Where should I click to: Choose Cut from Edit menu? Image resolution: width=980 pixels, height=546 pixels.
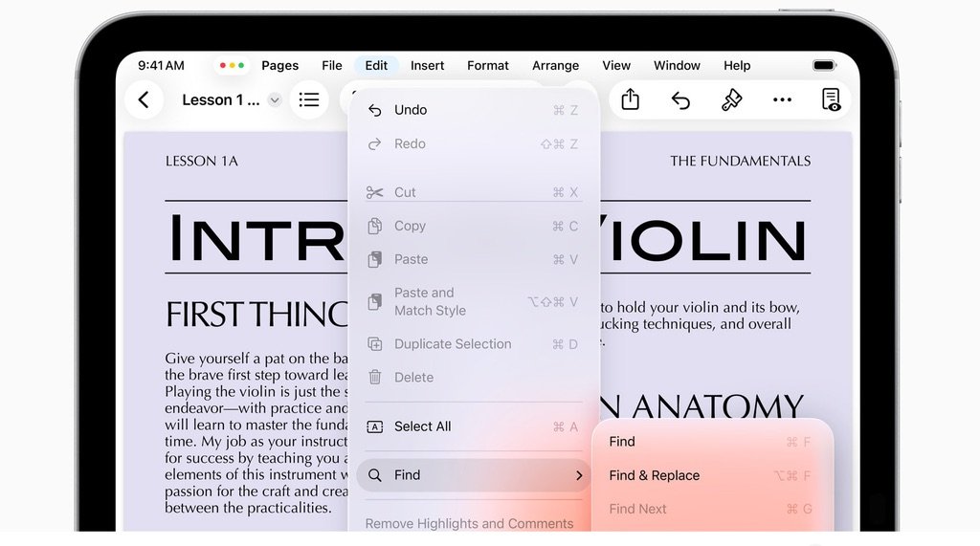click(473, 192)
